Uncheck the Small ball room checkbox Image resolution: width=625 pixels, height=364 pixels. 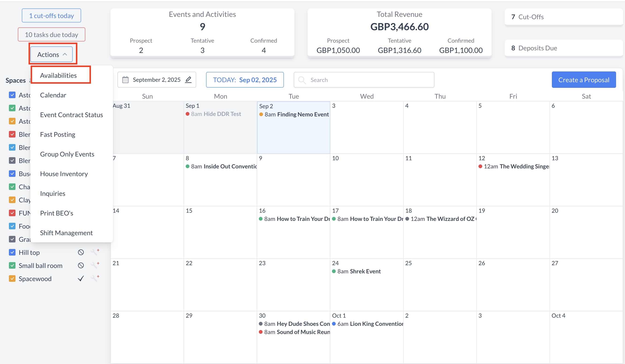12,265
